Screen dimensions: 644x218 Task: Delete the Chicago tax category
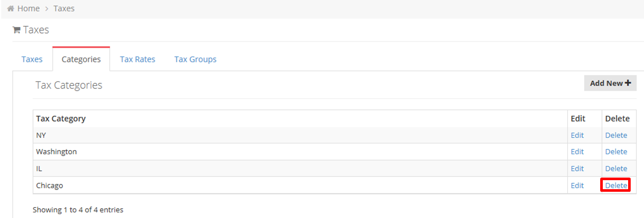(x=616, y=185)
